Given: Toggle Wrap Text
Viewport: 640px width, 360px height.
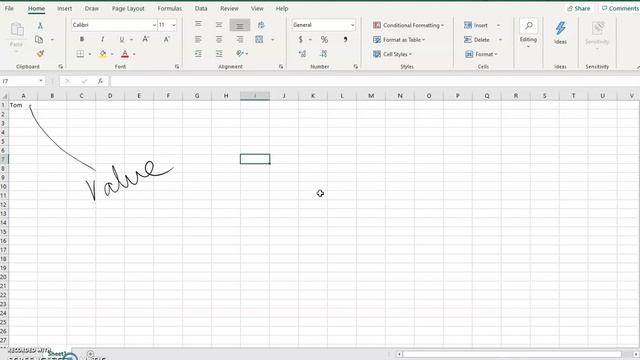Looking at the screenshot, I should 261,25.
